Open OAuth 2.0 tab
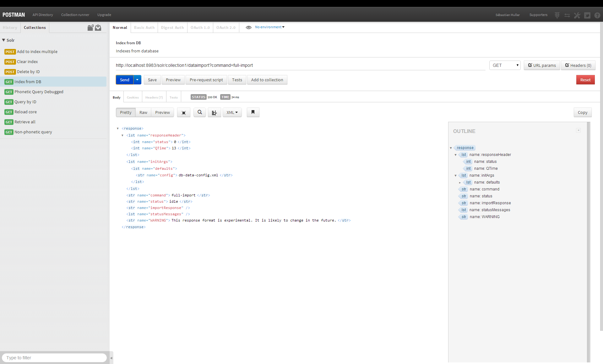 226,28
